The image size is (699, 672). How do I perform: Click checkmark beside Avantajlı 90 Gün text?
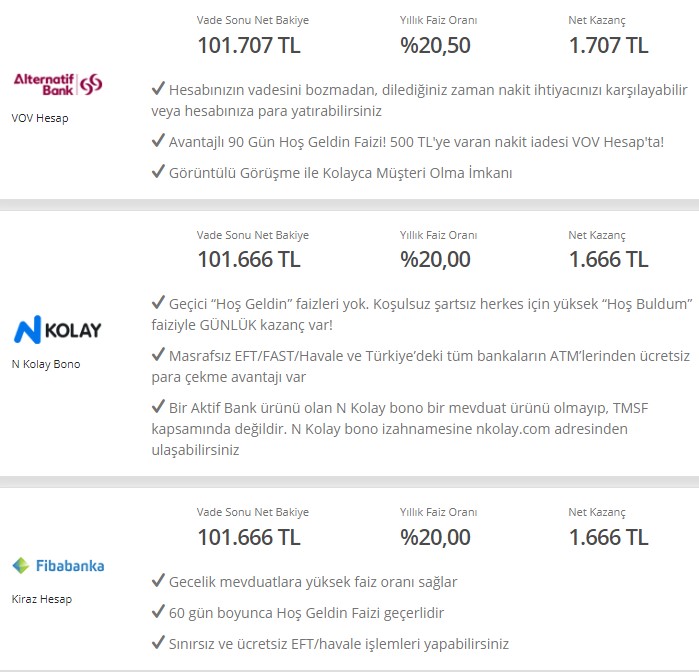[158, 140]
